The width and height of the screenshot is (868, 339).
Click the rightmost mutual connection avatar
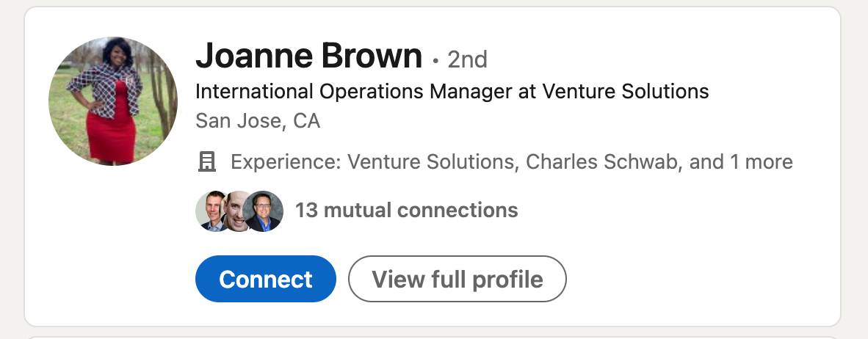264,211
